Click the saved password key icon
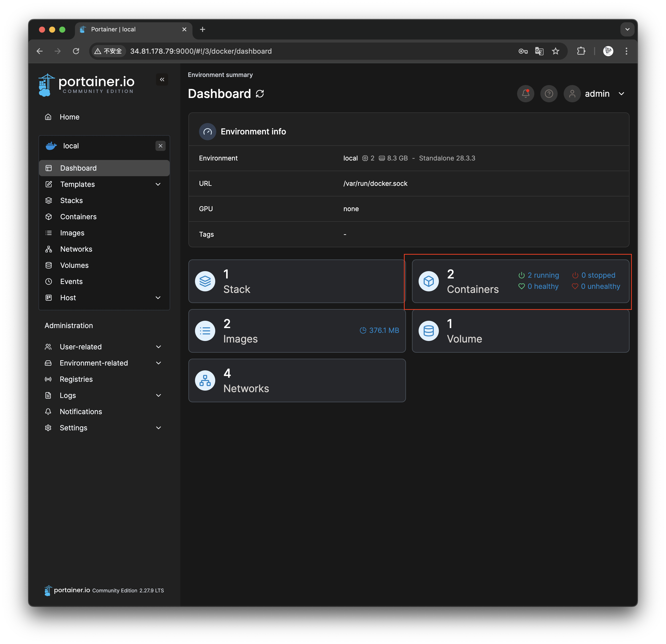Viewport: 666px width, 644px height. pyautogui.click(x=523, y=51)
